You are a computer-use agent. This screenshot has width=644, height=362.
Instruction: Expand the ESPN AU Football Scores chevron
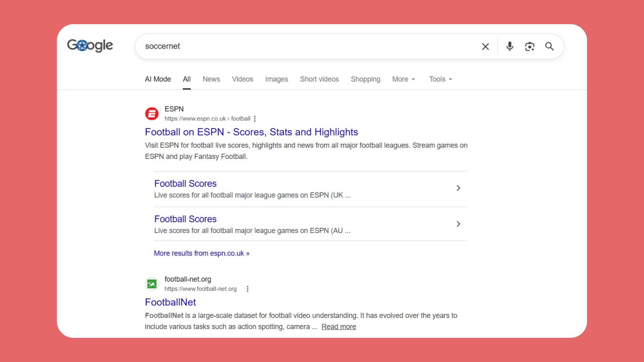pos(459,224)
